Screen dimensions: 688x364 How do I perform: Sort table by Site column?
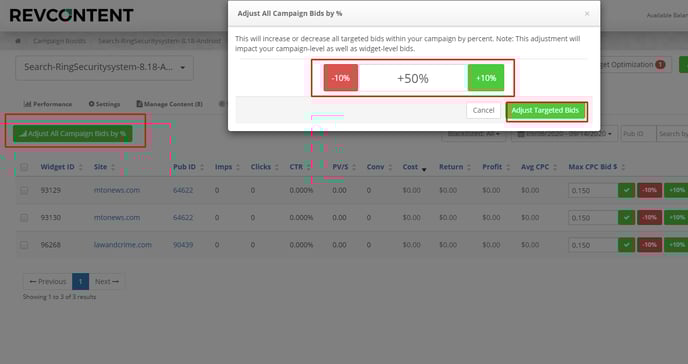pos(104,167)
